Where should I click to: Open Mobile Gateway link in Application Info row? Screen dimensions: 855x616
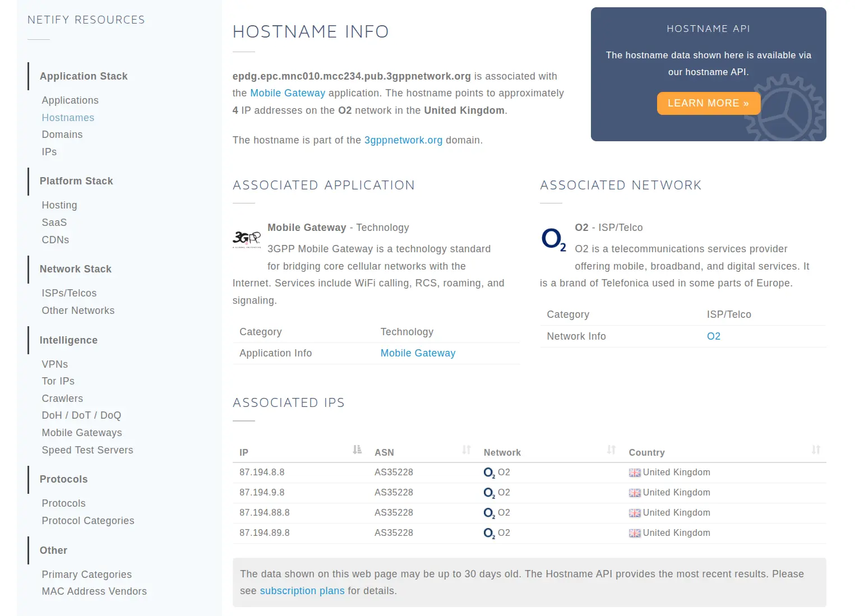click(x=418, y=353)
